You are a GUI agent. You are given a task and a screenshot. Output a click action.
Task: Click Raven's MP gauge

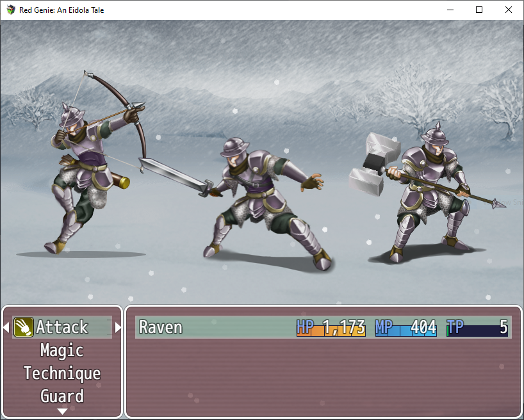click(405, 327)
